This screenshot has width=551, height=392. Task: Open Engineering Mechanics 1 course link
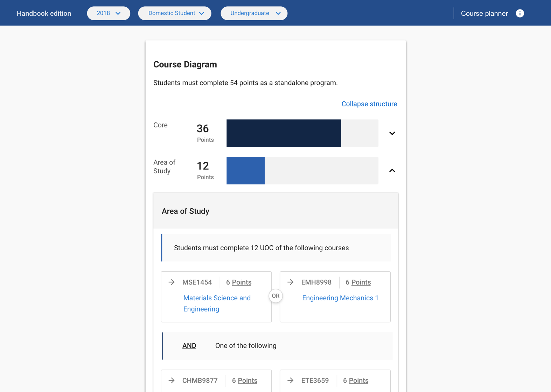click(x=340, y=298)
